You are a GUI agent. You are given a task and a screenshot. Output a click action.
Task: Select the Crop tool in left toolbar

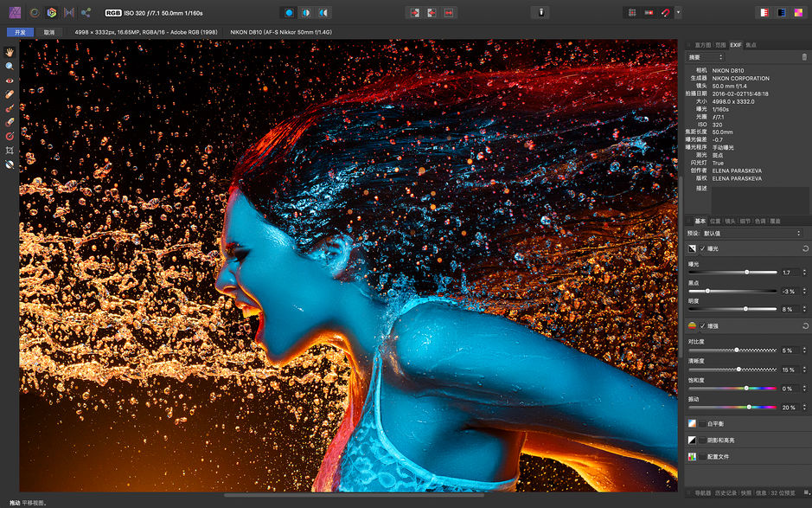point(9,150)
